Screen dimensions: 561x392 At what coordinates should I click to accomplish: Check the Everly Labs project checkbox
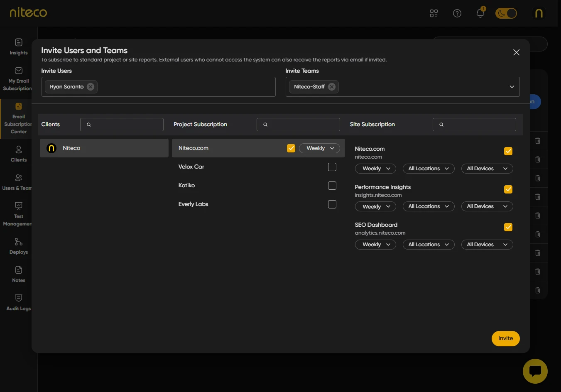332,204
